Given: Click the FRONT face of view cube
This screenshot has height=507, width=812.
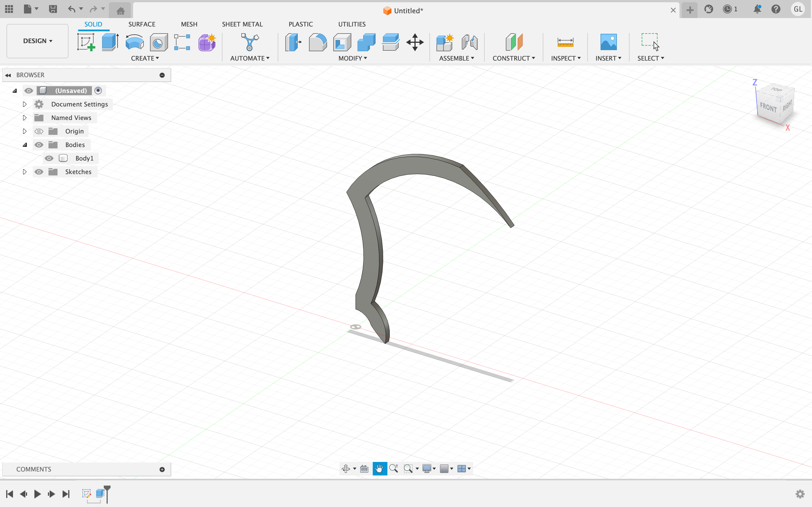Looking at the screenshot, I should pos(768,108).
